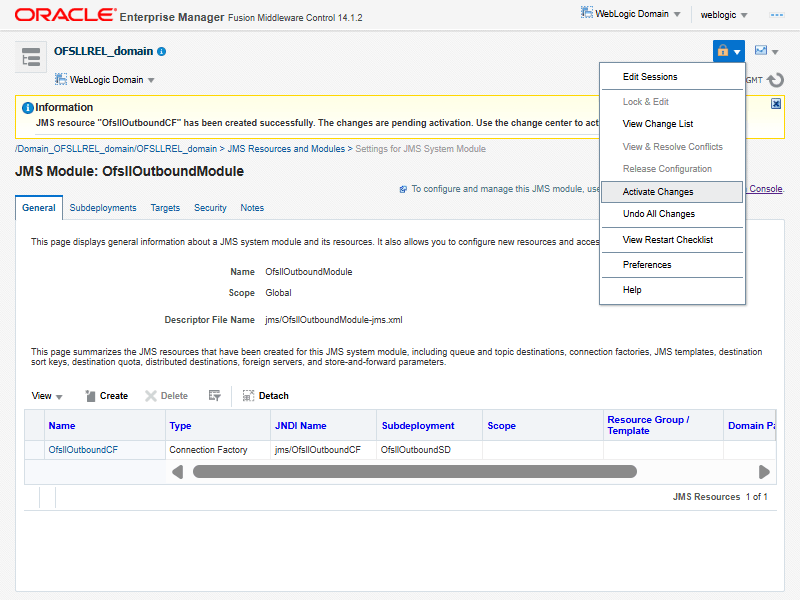Open the OfsllOutboundCF resource link
Viewport: 800px width, 600px height.
pos(83,449)
